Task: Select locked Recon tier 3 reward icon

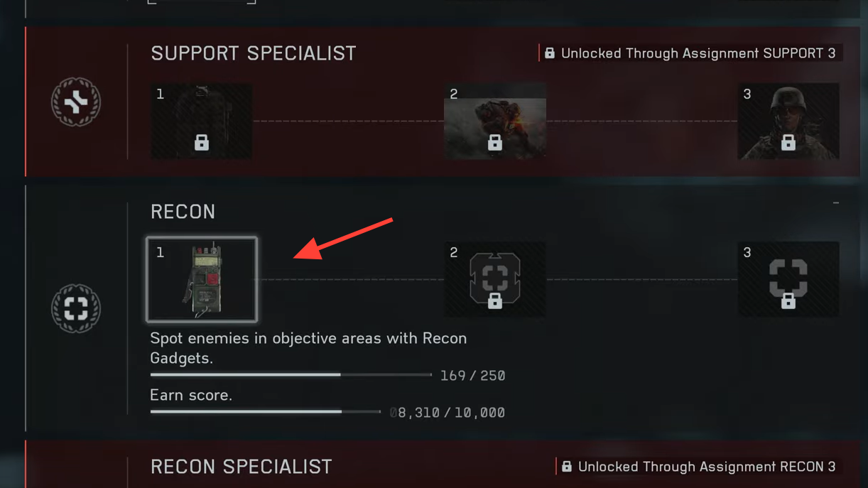Action: pos(788,280)
